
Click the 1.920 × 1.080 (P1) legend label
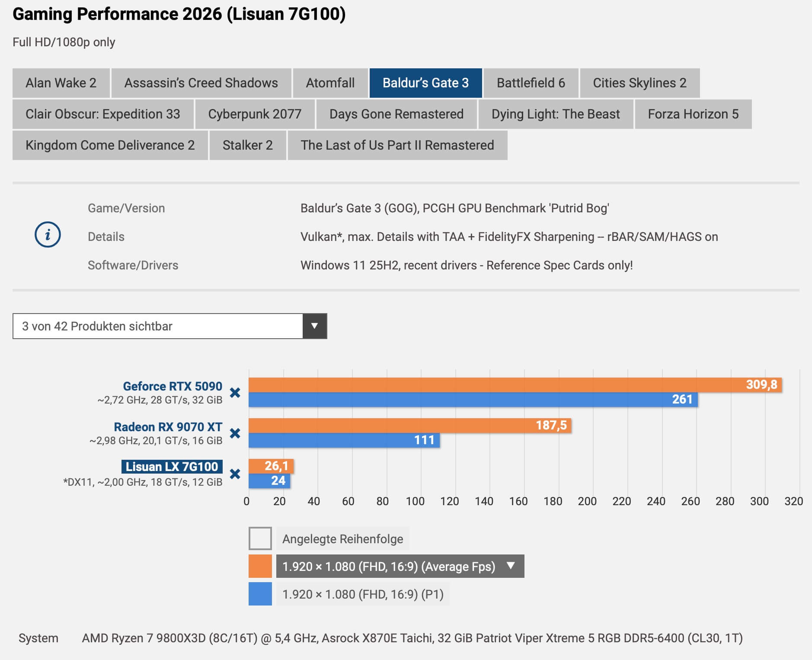click(363, 594)
